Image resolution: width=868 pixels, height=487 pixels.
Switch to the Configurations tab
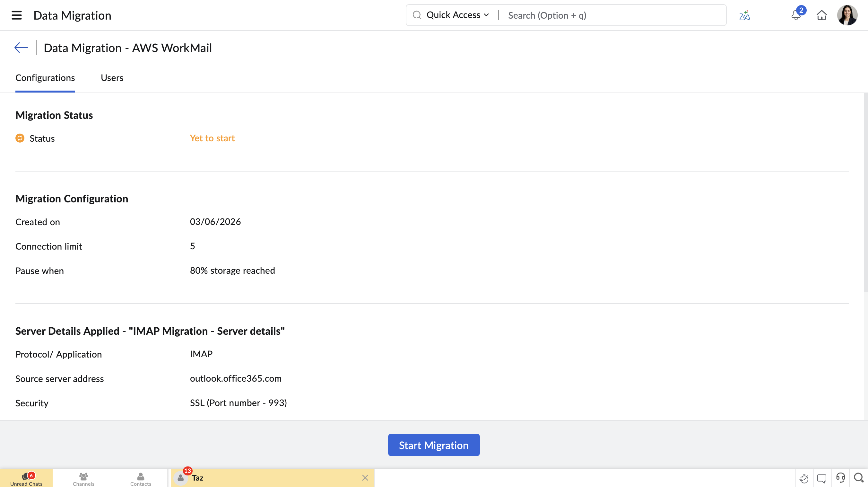point(45,78)
